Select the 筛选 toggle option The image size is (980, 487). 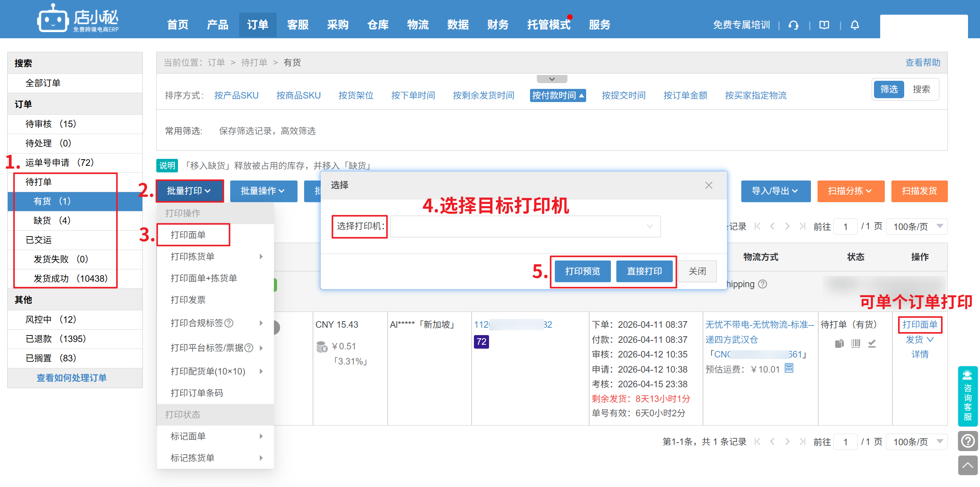(x=889, y=90)
